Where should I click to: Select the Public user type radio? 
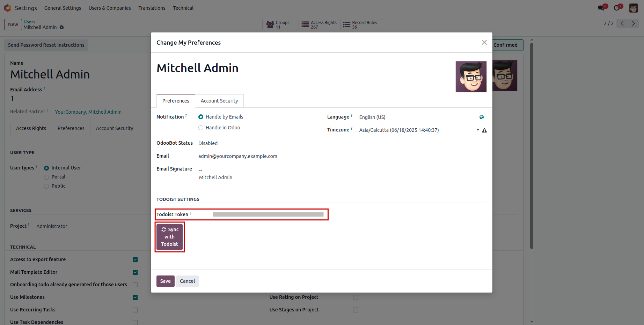pyautogui.click(x=46, y=186)
